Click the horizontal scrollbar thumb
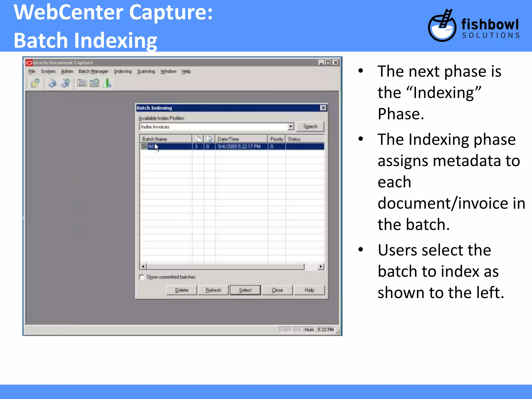 click(x=225, y=266)
